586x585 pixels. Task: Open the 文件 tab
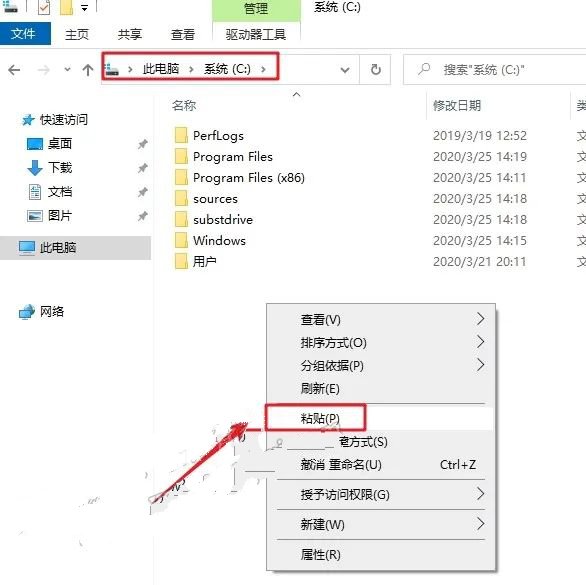pos(24,34)
